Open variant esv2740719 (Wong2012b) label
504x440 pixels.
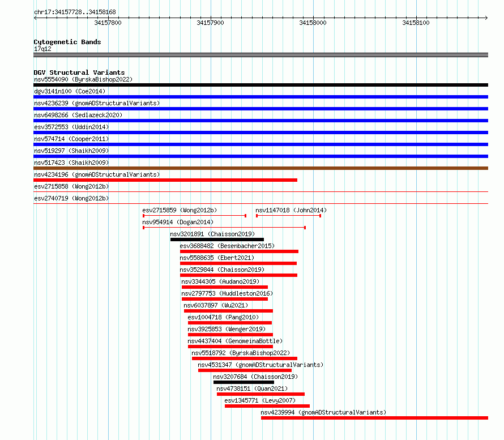[x=71, y=198]
